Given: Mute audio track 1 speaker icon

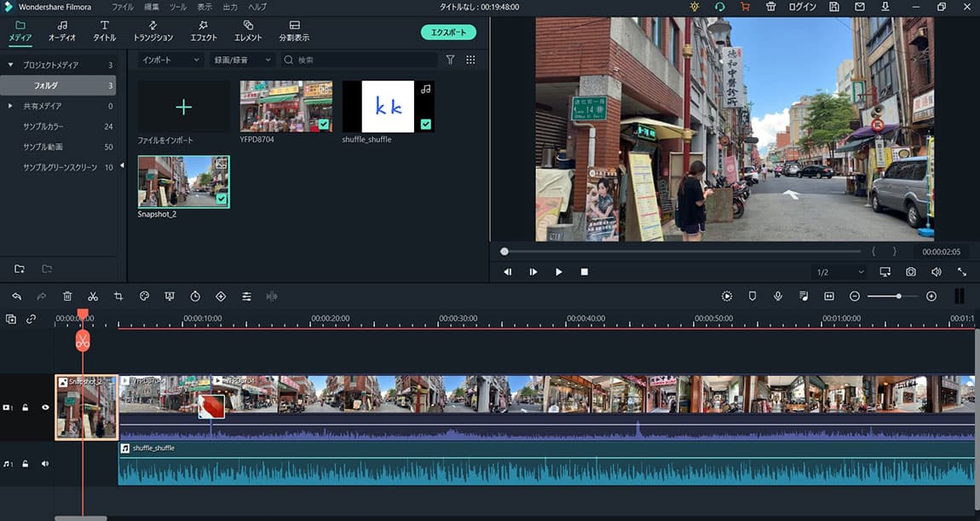Looking at the screenshot, I should click(x=45, y=464).
